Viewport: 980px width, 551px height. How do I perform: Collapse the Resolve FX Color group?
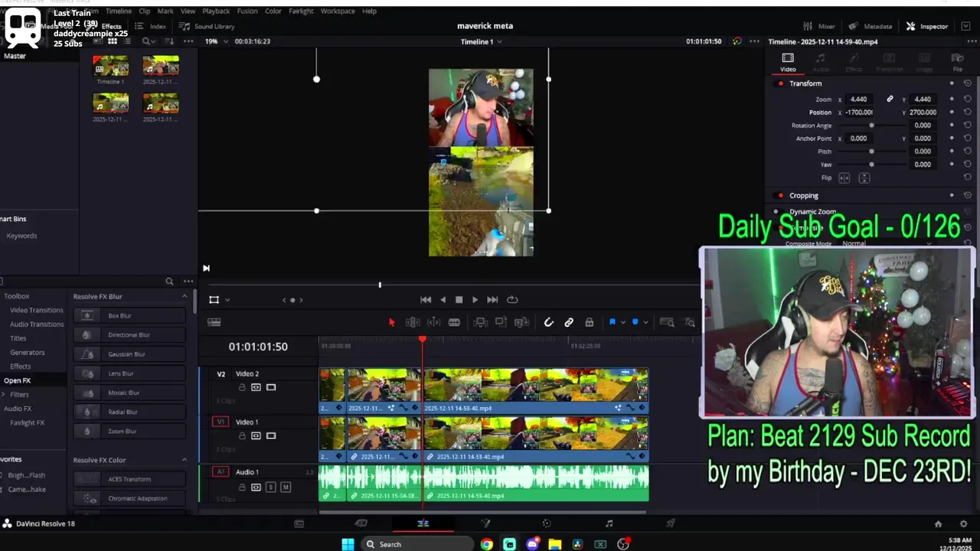[x=185, y=460]
